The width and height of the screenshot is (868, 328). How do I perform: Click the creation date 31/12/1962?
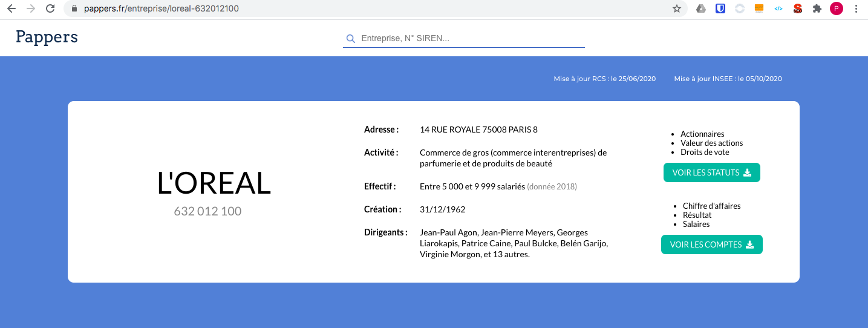click(x=442, y=209)
